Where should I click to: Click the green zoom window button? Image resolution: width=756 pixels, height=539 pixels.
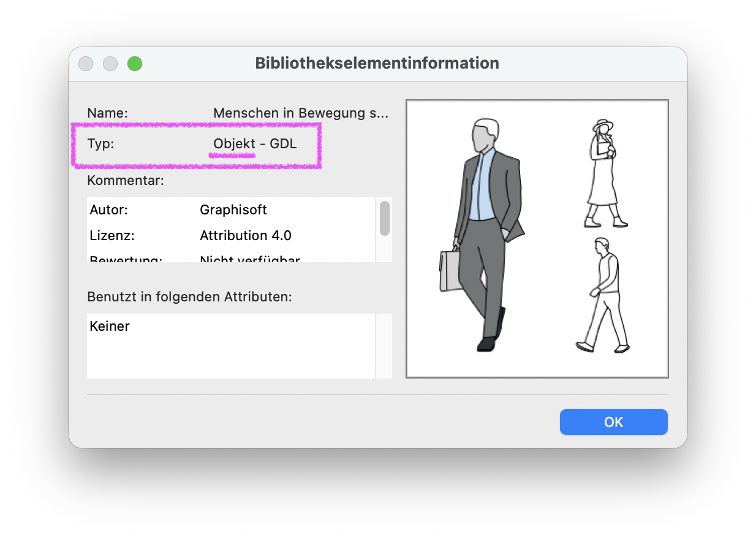tap(135, 63)
